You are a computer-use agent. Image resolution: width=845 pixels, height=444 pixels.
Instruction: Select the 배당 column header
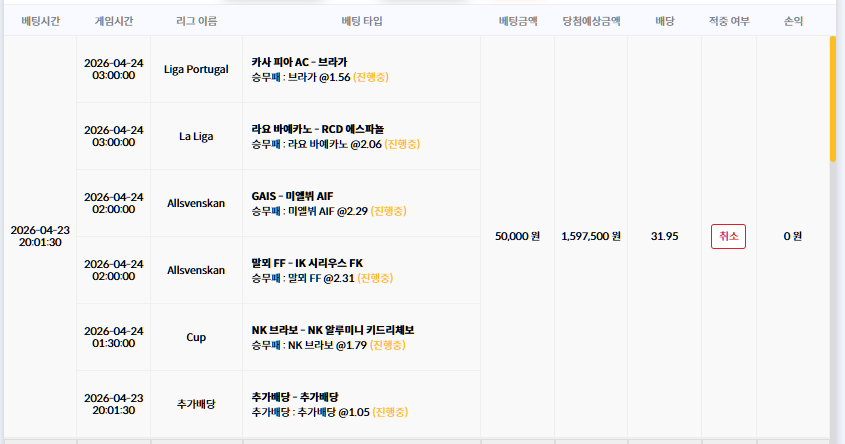664,21
